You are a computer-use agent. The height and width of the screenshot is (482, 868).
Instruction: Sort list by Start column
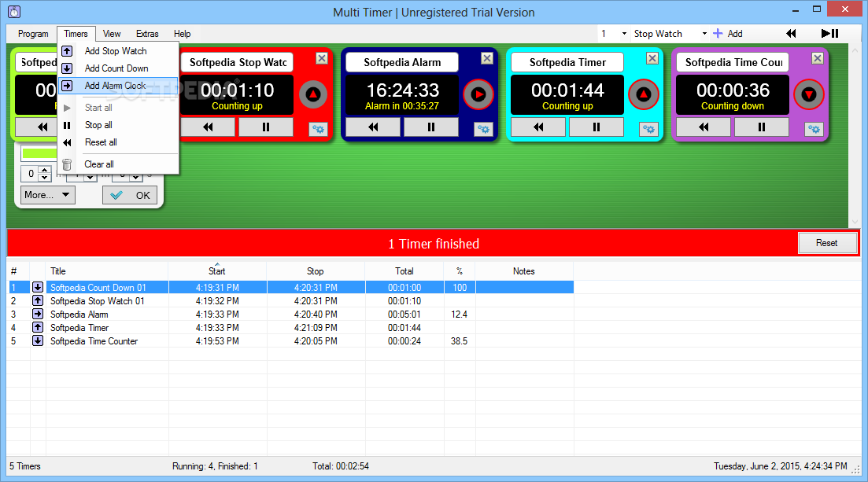click(217, 271)
